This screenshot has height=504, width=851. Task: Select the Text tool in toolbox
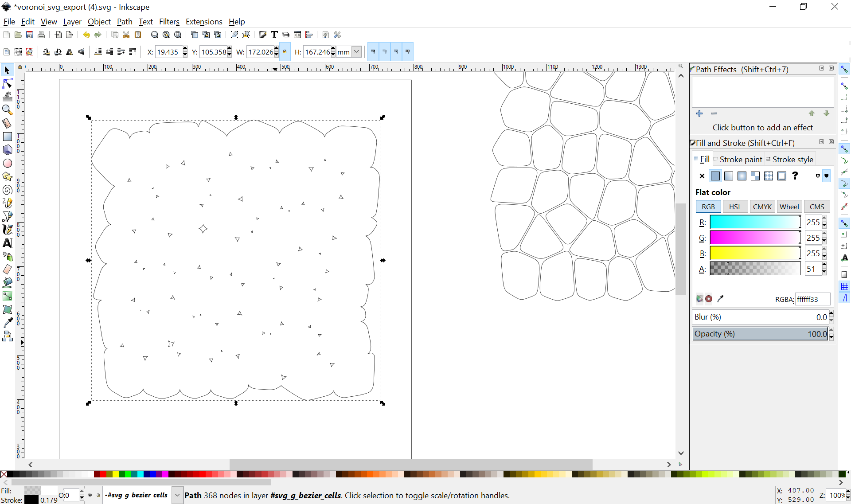click(7, 243)
